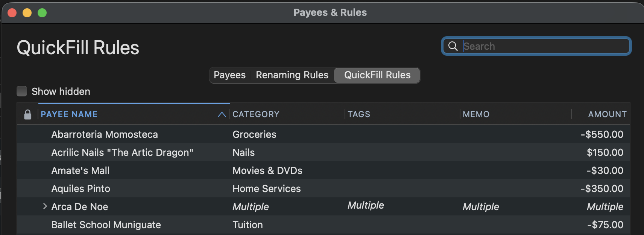644x235 pixels.
Task: Sort by the Amount column header
Action: 607,114
